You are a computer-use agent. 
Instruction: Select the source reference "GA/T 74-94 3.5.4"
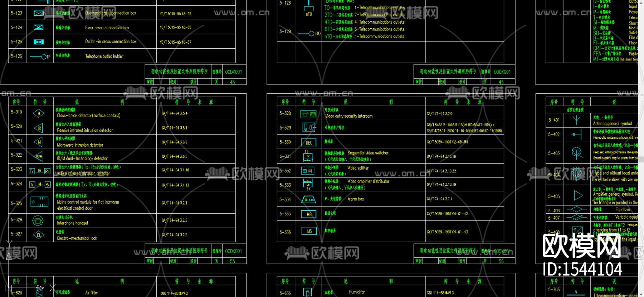pyautogui.click(x=175, y=113)
